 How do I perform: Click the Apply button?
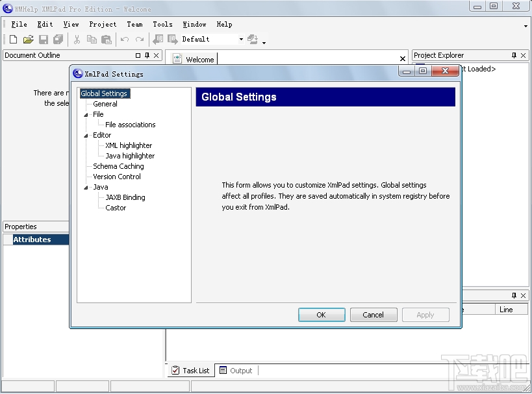(425, 315)
